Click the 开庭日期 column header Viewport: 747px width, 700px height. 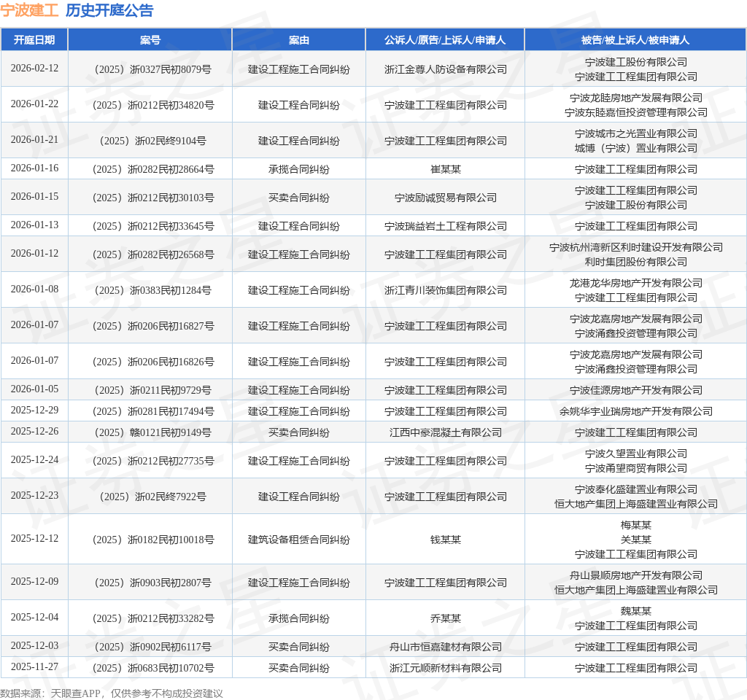(34, 40)
